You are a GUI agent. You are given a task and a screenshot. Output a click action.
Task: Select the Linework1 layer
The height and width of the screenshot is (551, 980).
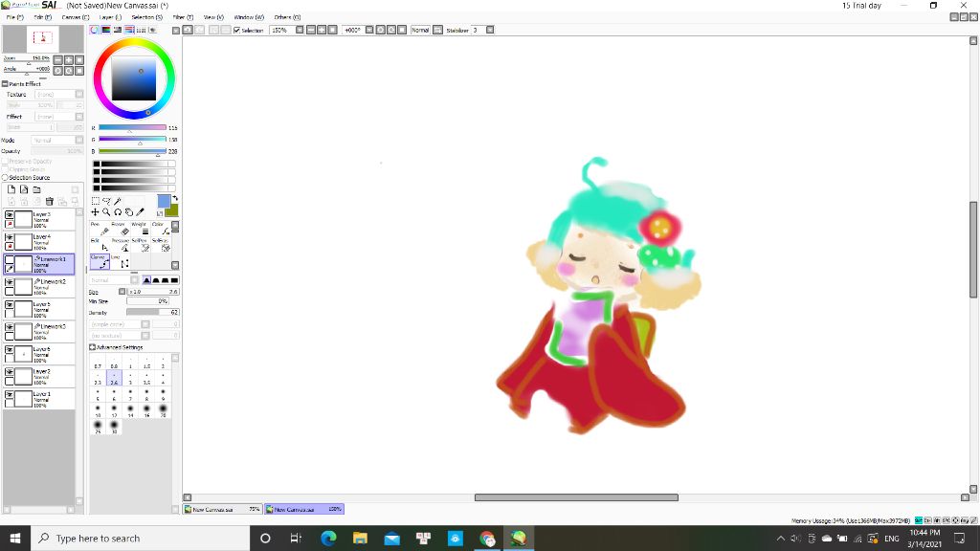point(38,264)
